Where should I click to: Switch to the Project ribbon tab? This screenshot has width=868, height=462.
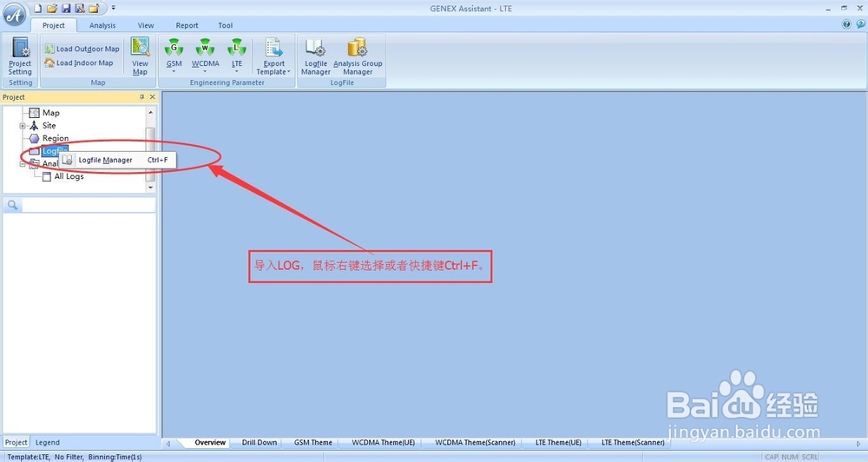tap(54, 25)
